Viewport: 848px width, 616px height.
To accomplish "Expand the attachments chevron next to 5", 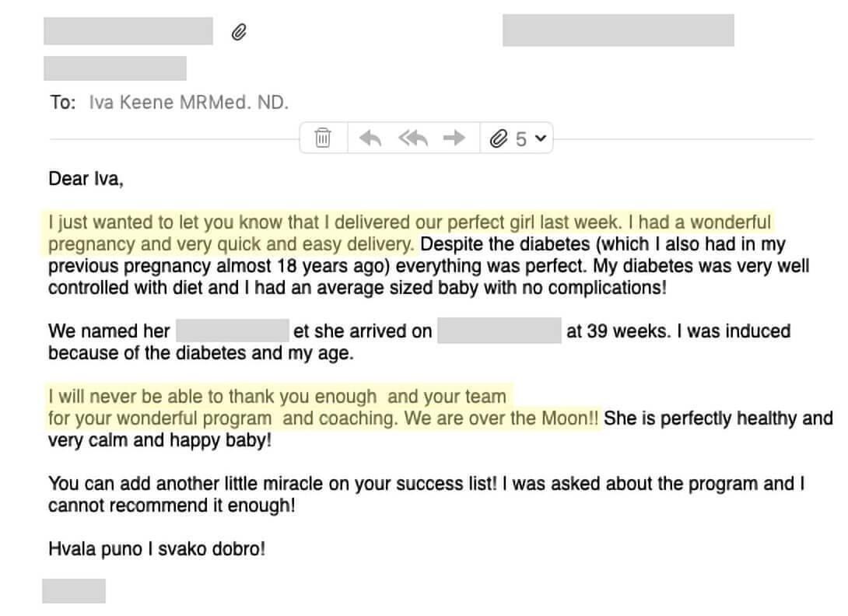I will click(540, 138).
